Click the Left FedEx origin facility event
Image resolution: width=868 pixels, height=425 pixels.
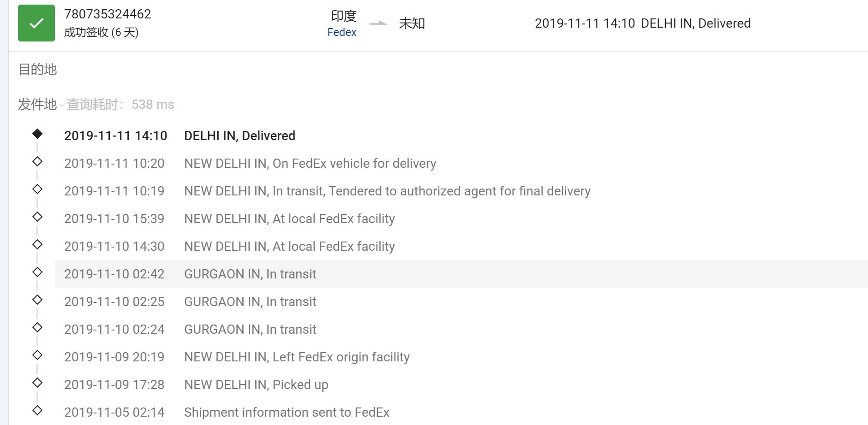297,357
